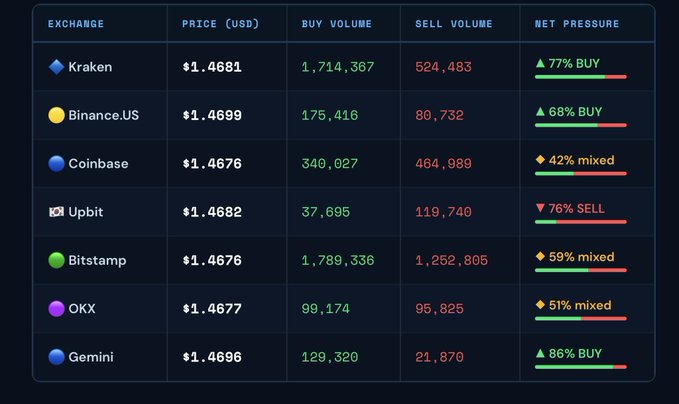679x404 pixels.
Task: Click the orange diamond beside 59% mixed
Action: (x=540, y=256)
